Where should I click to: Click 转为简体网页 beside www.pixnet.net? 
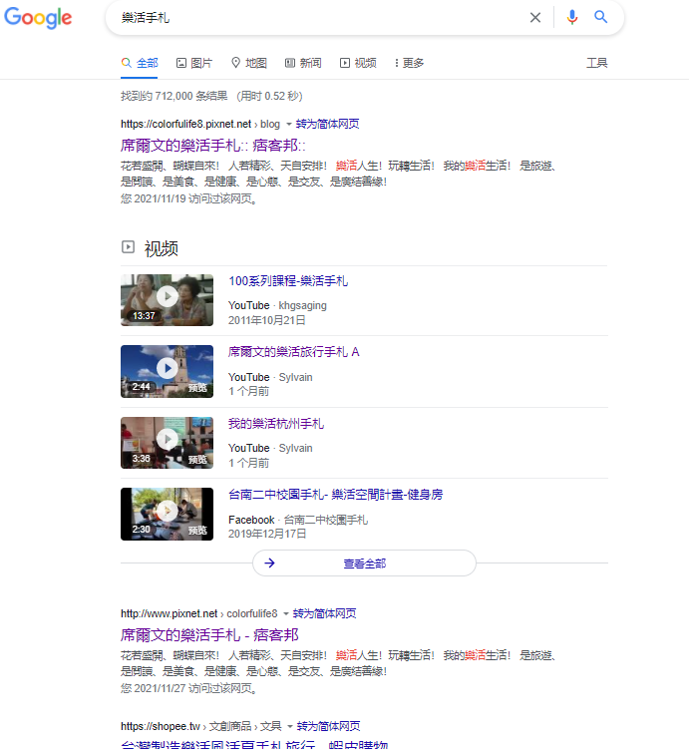click(324, 613)
